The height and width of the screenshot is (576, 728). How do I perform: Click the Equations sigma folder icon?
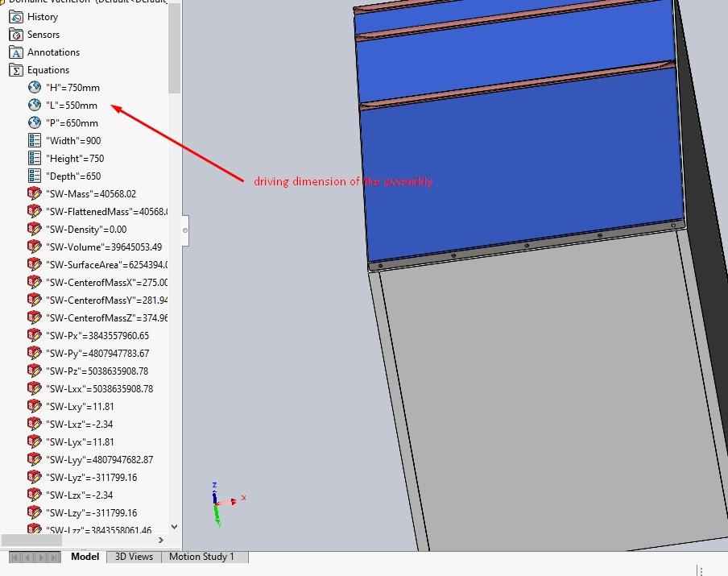tap(16, 70)
